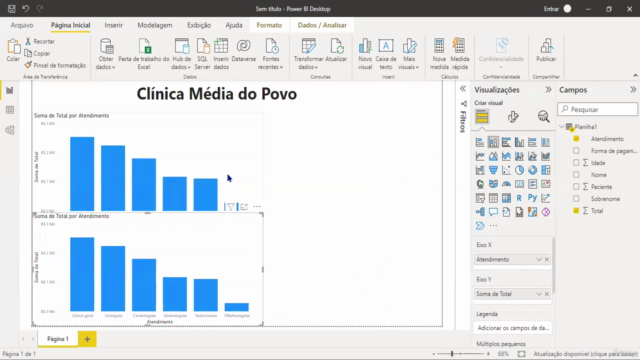Select the R script visual
640x360 pixels.
[519, 198]
